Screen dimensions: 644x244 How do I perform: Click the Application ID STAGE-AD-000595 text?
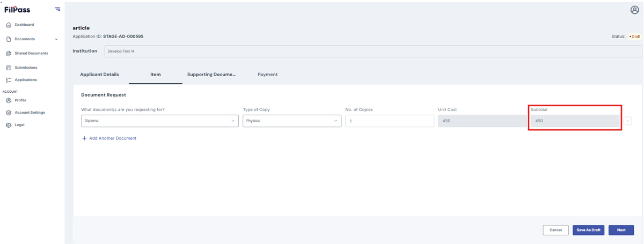pos(123,36)
